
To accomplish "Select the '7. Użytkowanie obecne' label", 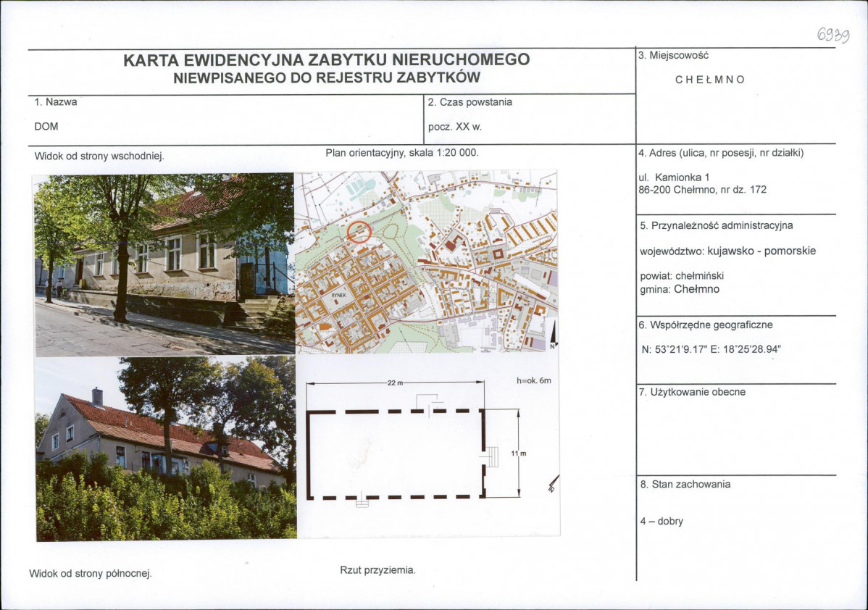I will click(x=692, y=393).
